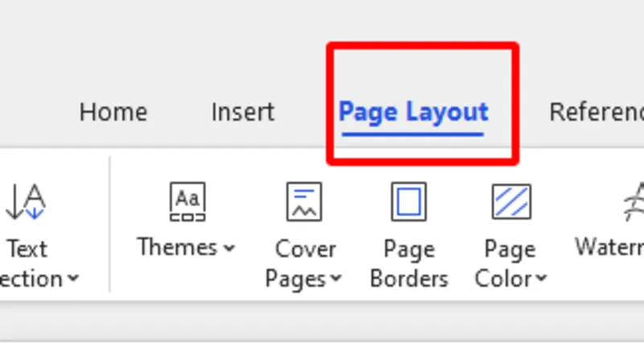This screenshot has height=344, width=644.
Task: Click the Themes icon
Action: point(188,201)
